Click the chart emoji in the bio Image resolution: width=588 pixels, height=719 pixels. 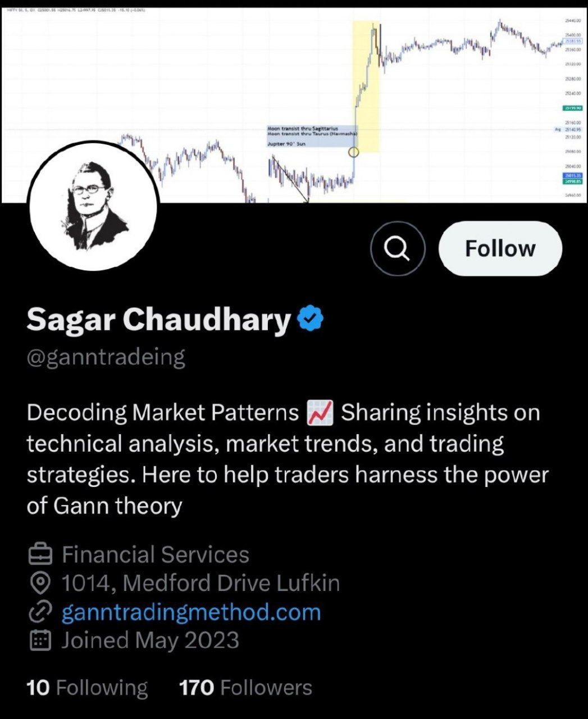pos(320,413)
